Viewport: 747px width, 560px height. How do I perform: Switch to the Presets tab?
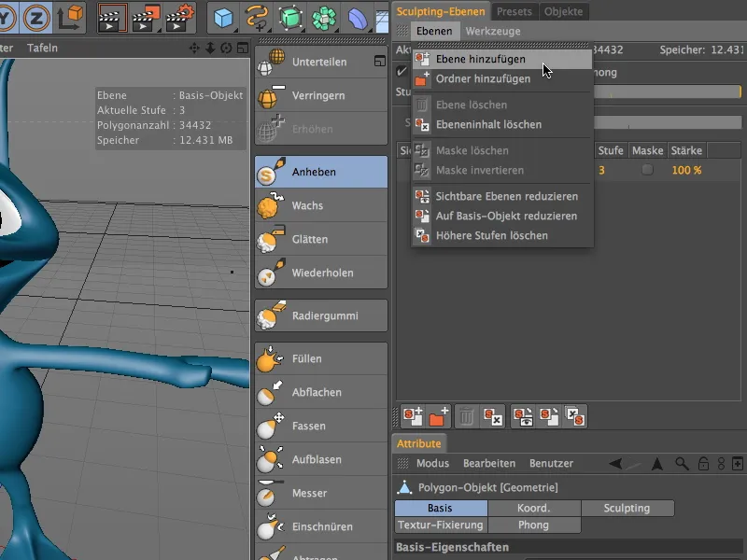(514, 11)
